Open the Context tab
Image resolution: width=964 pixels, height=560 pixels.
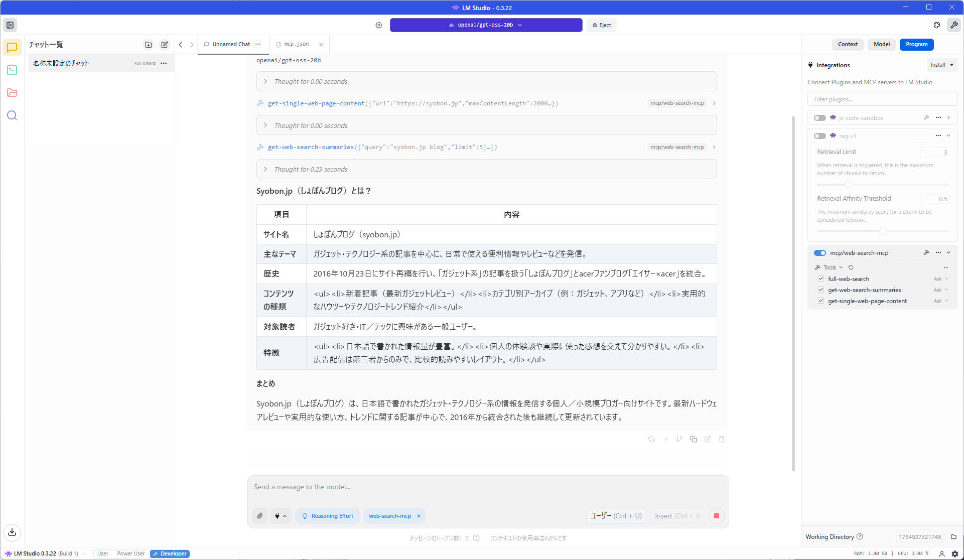click(x=848, y=45)
